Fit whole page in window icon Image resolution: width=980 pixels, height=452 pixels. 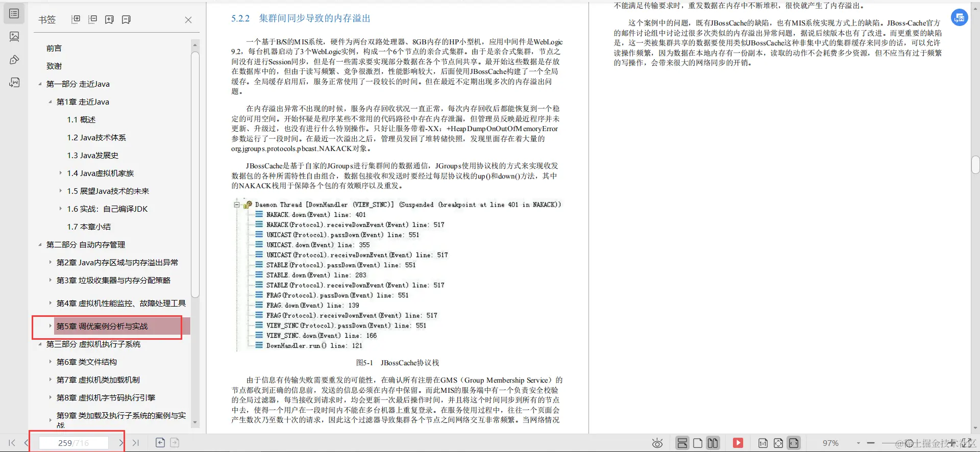778,443
